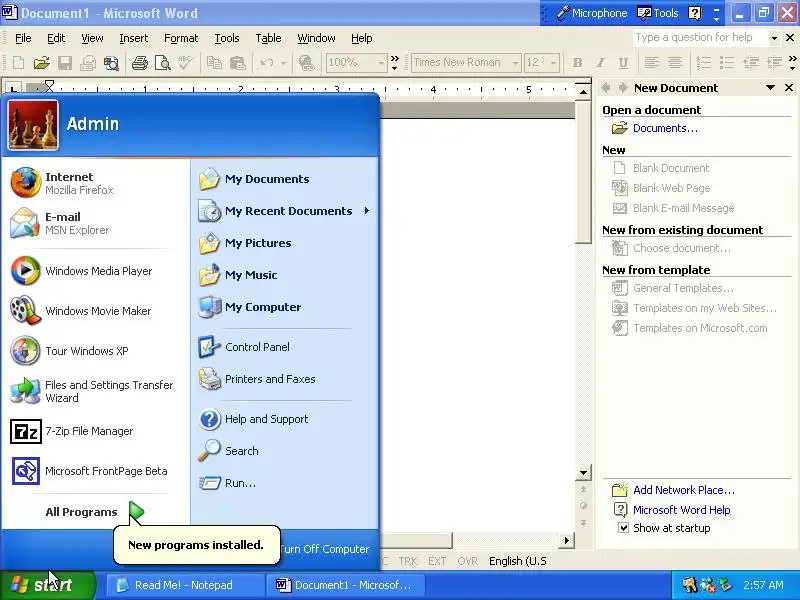Screen dimensions: 800x600
Task: Launch Windows Media Player
Action: coord(95,271)
